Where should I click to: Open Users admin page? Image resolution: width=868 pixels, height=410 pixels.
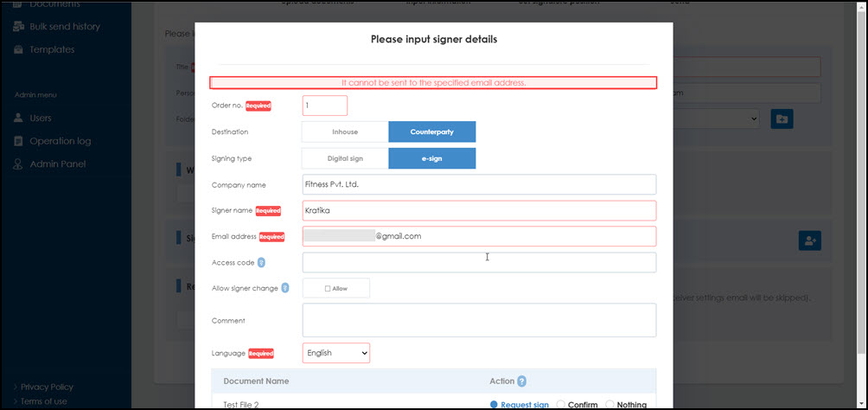41,118
